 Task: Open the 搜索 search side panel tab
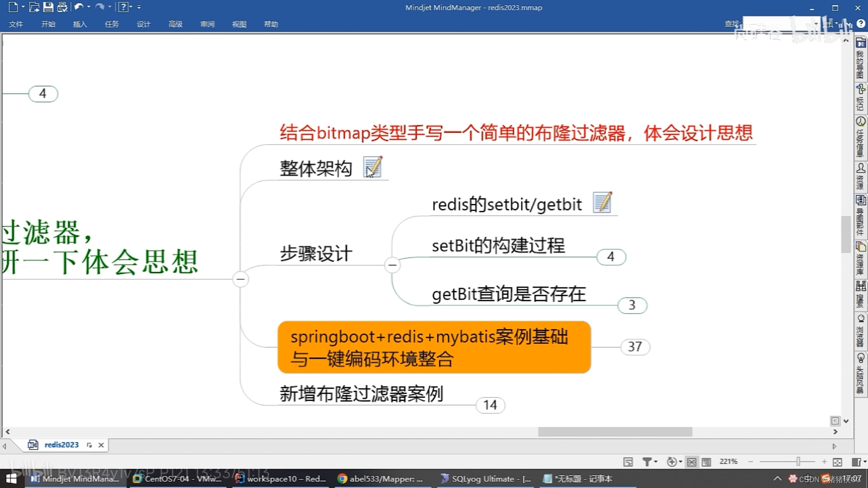pyautogui.click(x=861, y=294)
